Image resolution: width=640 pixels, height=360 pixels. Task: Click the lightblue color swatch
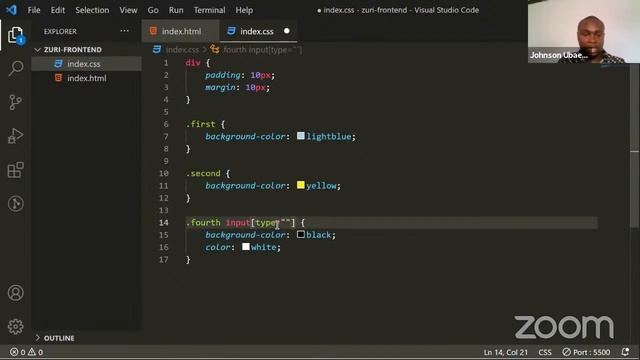tap(300, 136)
